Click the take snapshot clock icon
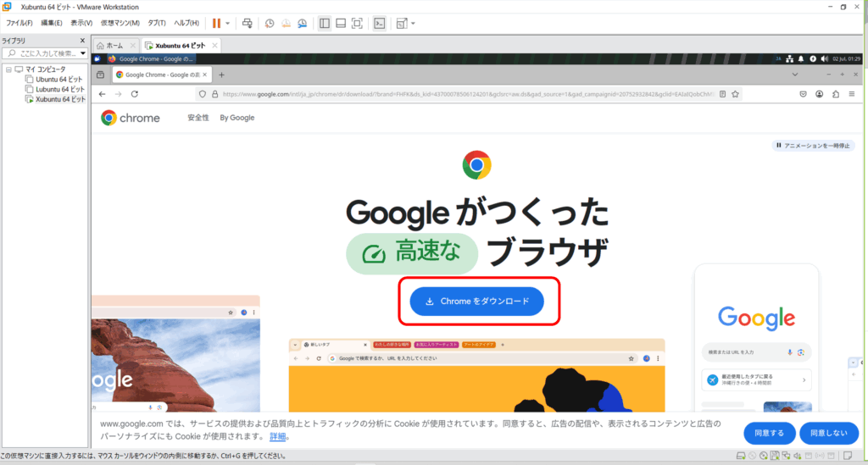868x465 pixels. pyautogui.click(x=270, y=23)
